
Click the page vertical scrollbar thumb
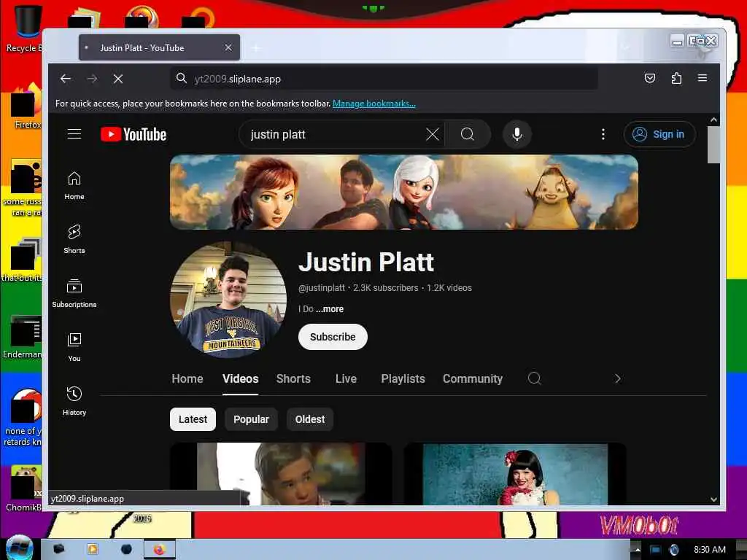(x=713, y=145)
